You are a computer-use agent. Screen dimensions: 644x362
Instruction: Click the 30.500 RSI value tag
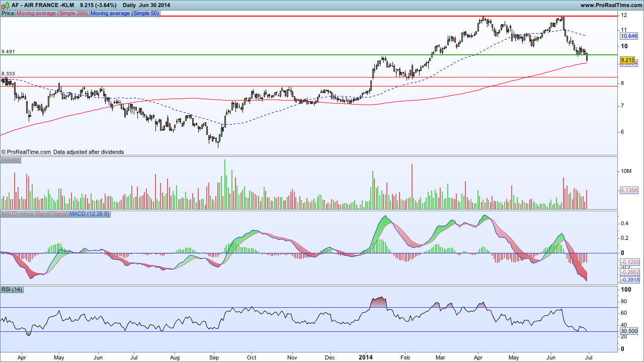point(629,331)
